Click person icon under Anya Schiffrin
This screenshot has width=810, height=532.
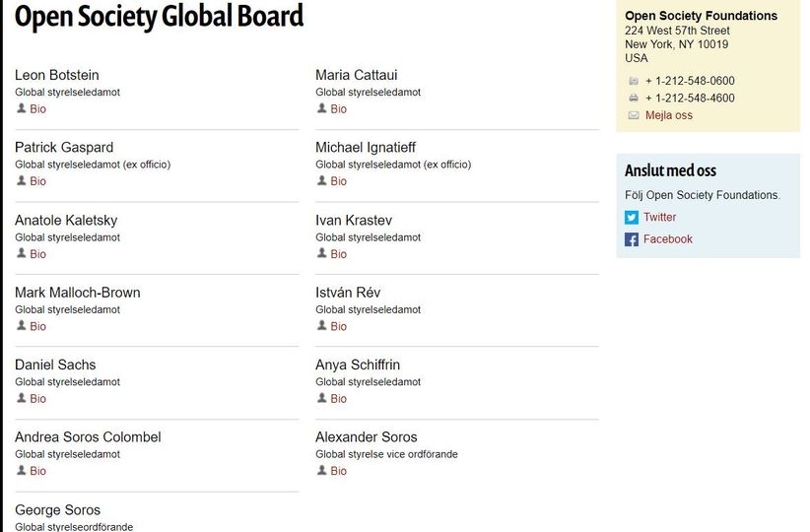(x=321, y=398)
